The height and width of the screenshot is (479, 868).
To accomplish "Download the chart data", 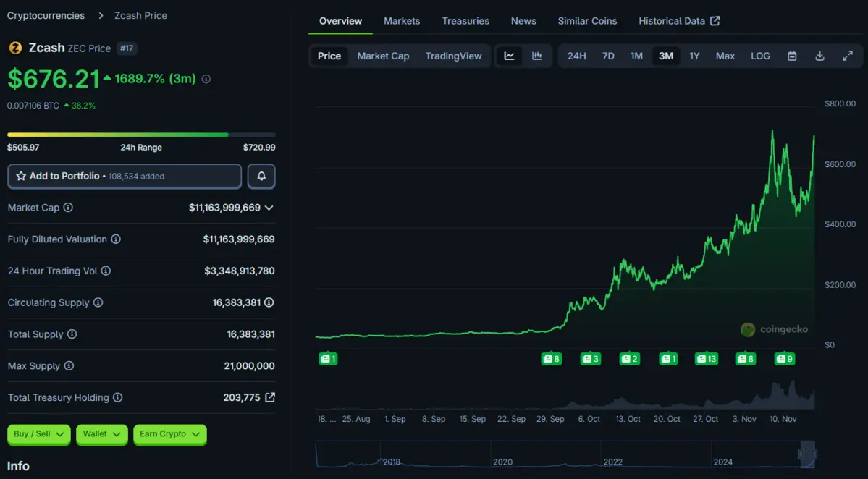I will click(x=819, y=56).
